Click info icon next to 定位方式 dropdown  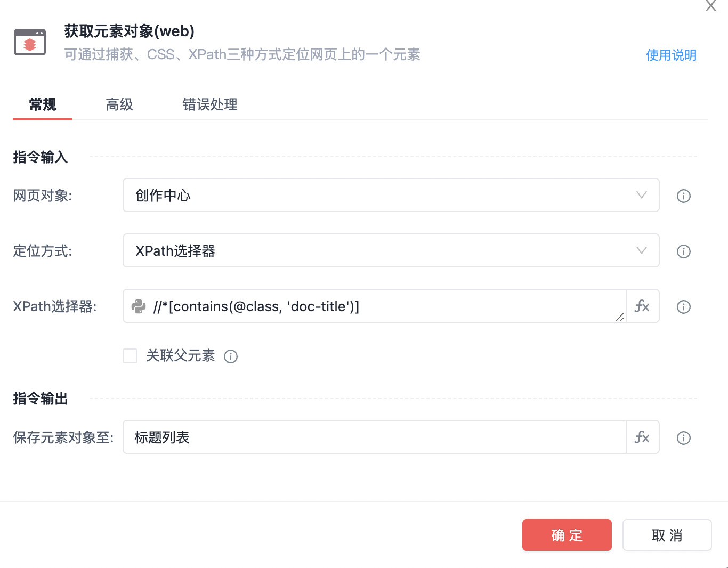pos(683,251)
